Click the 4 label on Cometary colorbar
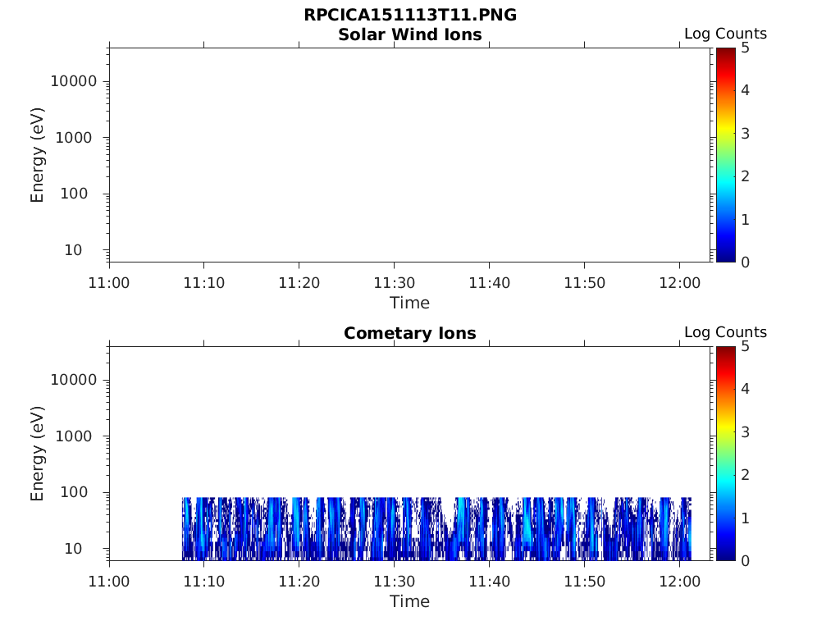This screenshot has width=840, height=630. [745, 388]
